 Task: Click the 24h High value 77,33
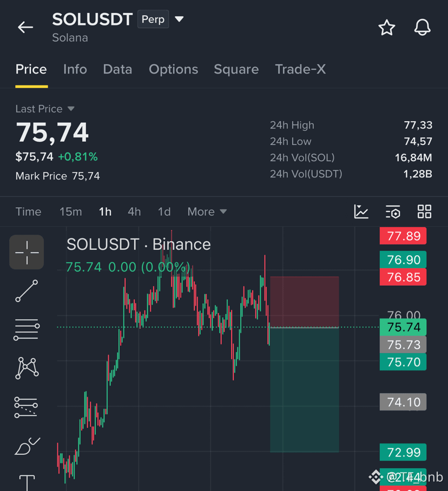pos(418,125)
